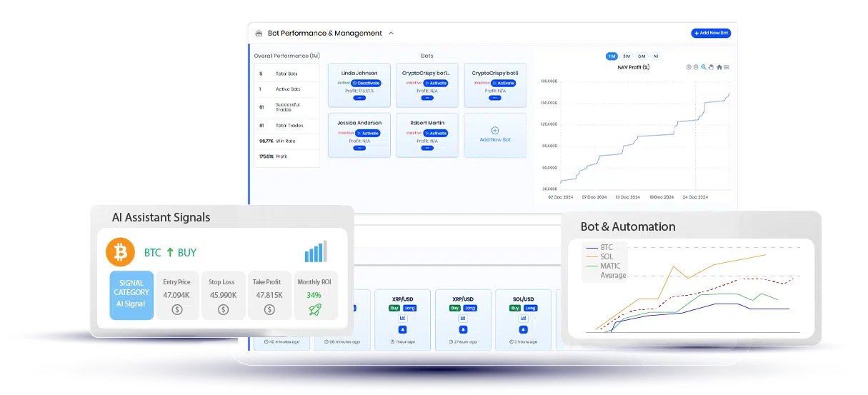Click the Add New Bot placeholder card
The height and width of the screenshot is (395, 868).
point(495,134)
